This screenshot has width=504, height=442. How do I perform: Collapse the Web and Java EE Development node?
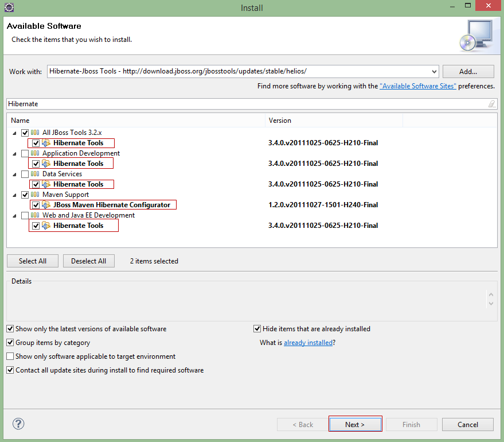point(14,216)
